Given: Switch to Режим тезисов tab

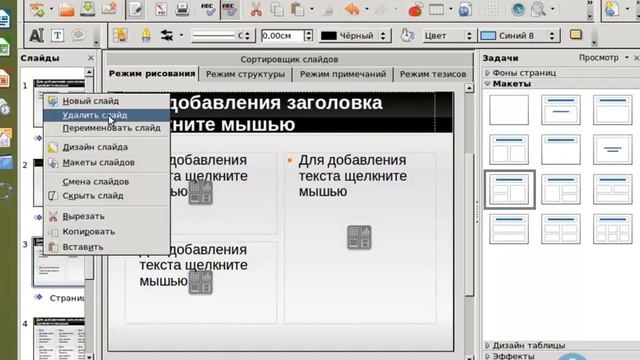Looking at the screenshot, I should 433,74.
